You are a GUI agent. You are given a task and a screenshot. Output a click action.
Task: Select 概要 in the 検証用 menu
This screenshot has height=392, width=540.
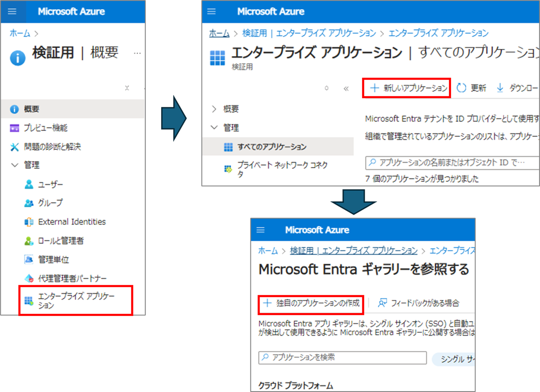tap(73, 109)
